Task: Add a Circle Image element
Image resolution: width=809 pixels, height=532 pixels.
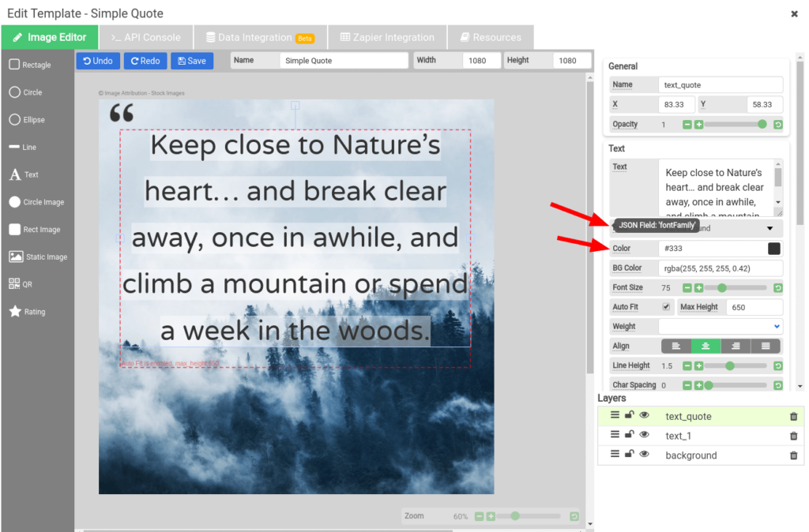Action: 36,202
